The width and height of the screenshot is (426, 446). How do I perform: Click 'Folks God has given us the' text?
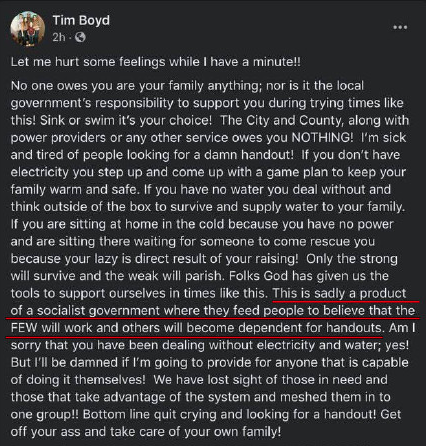click(x=309, y=276)
